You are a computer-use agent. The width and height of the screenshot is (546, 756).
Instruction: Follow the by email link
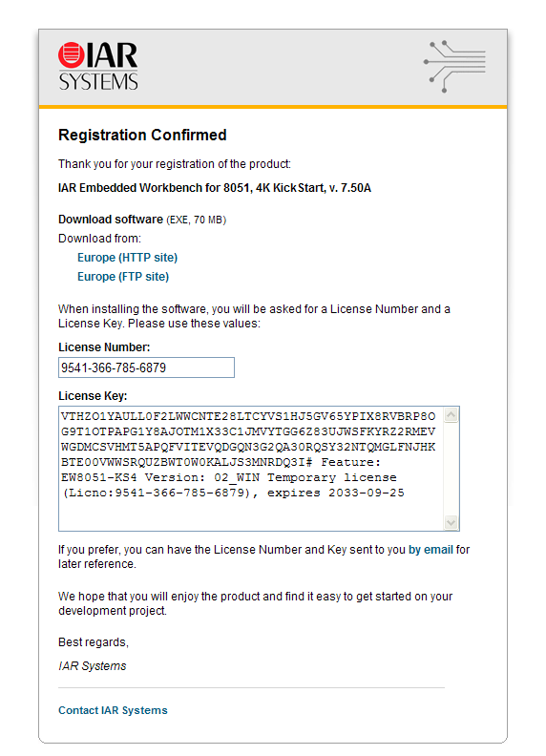coord(430,550)
